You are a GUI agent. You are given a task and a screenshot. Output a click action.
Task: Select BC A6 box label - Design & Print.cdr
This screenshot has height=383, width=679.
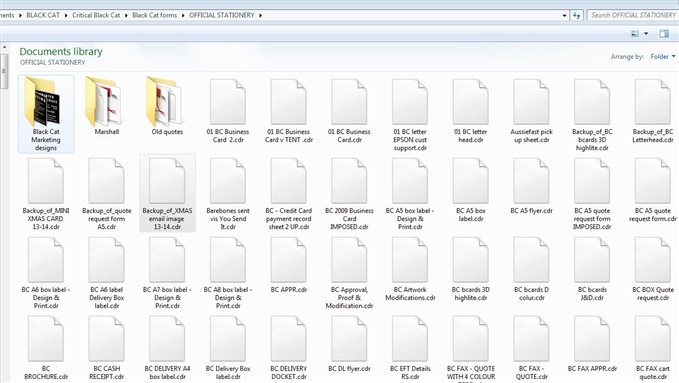pos(46,273)
